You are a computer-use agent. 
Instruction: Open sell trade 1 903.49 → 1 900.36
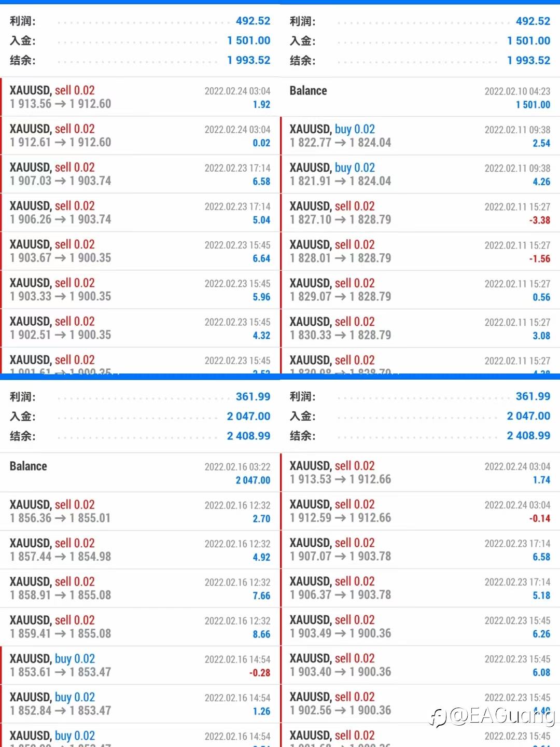point(420,627)
